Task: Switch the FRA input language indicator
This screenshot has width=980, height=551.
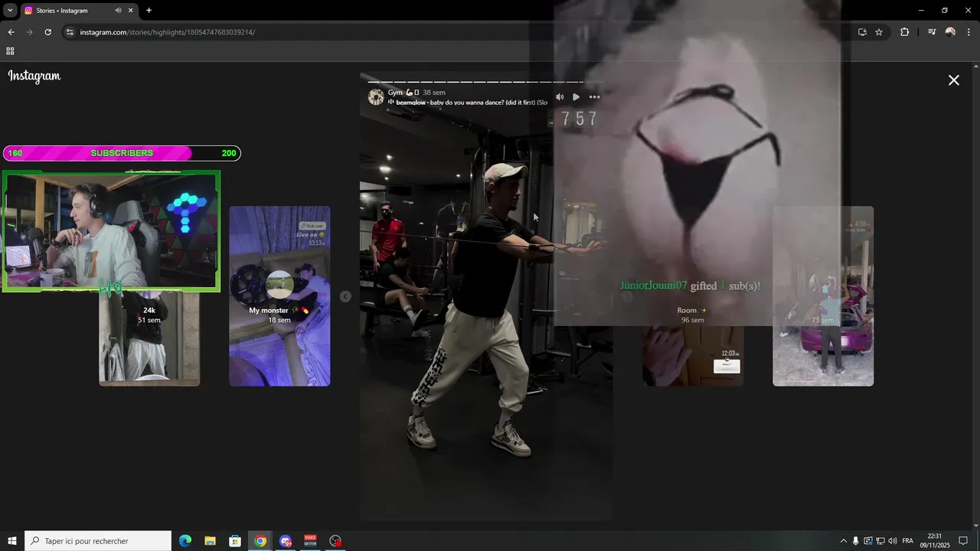Action: 908,541
